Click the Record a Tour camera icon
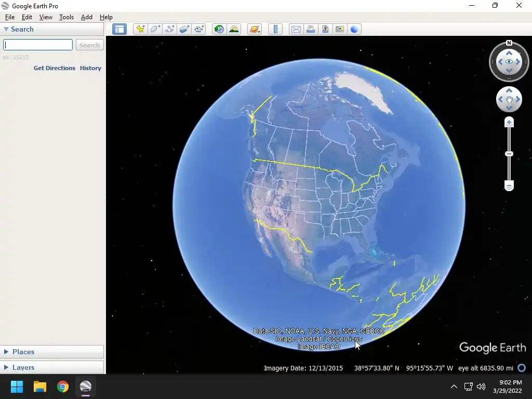532x399 pixels. pyautogui.click(x=199, y=29)
